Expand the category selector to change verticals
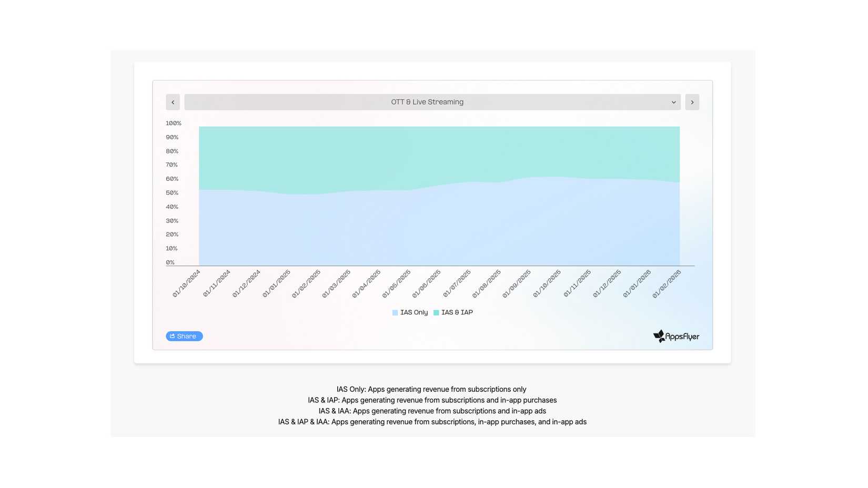Viewport: 868px width, 488px height. click(427, 102)
